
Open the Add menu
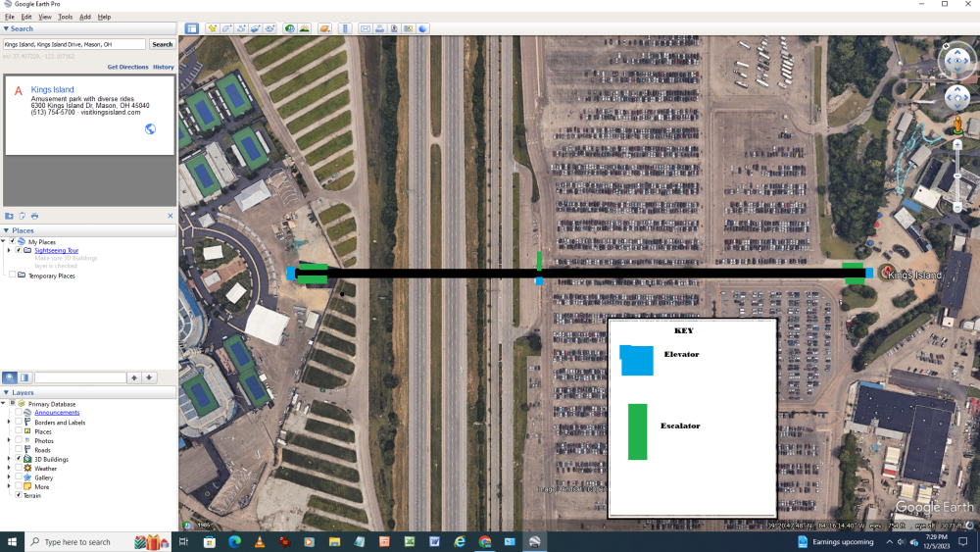(x=85, y=17)
